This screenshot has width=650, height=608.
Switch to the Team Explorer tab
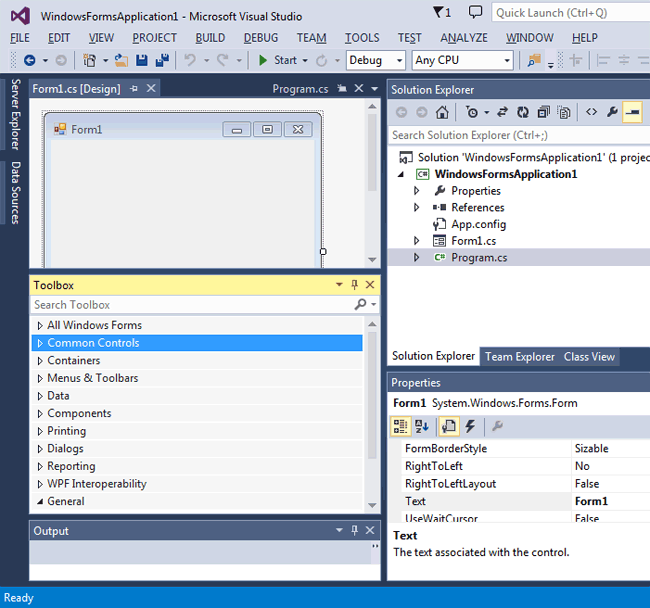pos(520,357)
